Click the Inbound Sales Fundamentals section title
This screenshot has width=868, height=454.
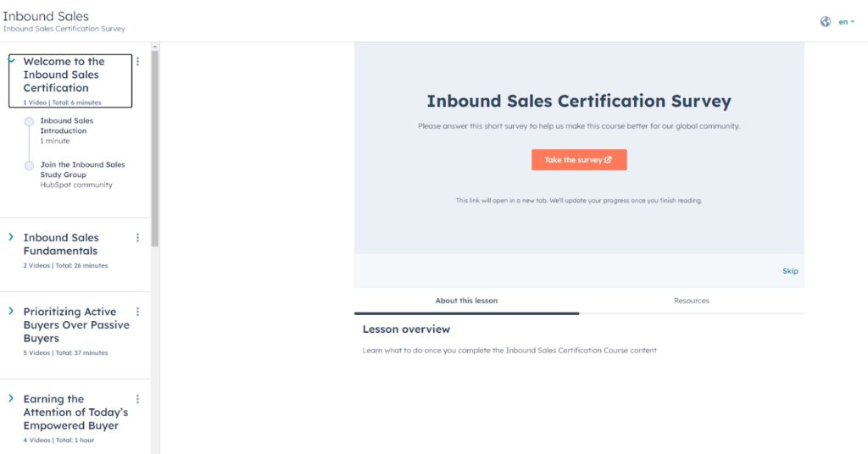click(61, 244)
